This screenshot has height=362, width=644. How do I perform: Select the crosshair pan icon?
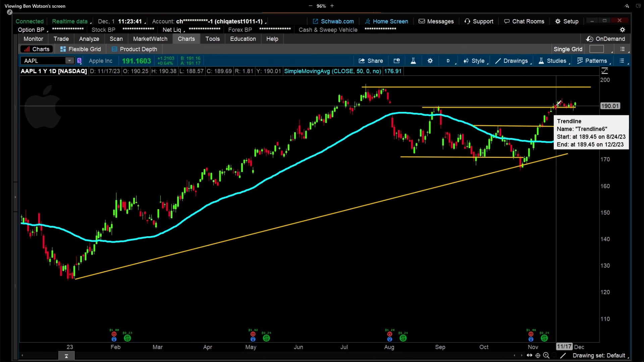pyautogui.click(x=538, y=355)
